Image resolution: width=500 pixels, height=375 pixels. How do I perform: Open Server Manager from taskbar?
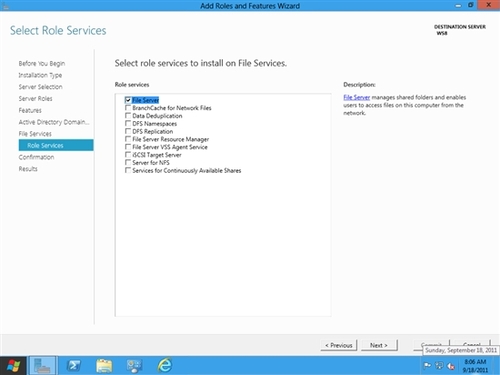pos(43,366)
